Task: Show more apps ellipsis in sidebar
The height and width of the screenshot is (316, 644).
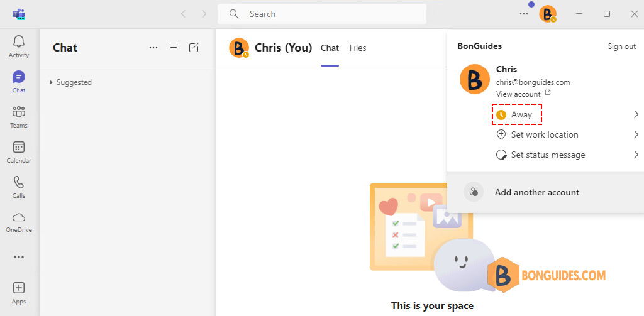Action: [x=19, y=257]
